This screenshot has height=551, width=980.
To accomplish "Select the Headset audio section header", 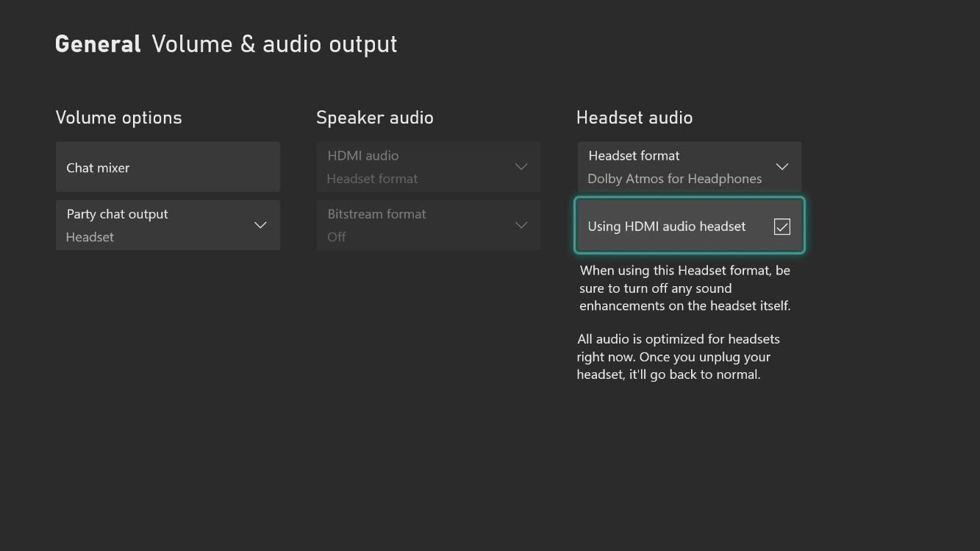I will click(x=634, y=118).
